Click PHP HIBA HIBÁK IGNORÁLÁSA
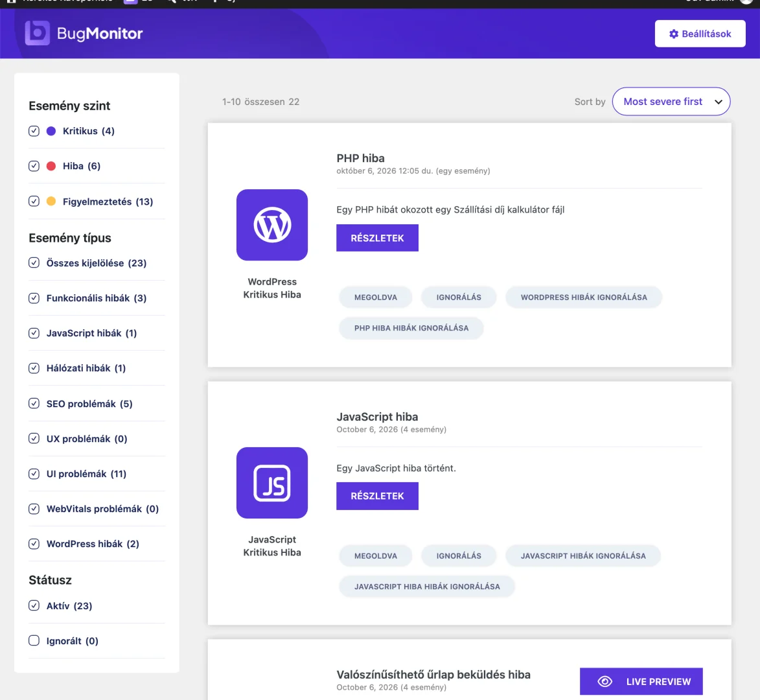Image resolution: width=760 pixels, height=700 pixels. click(411, 328)
